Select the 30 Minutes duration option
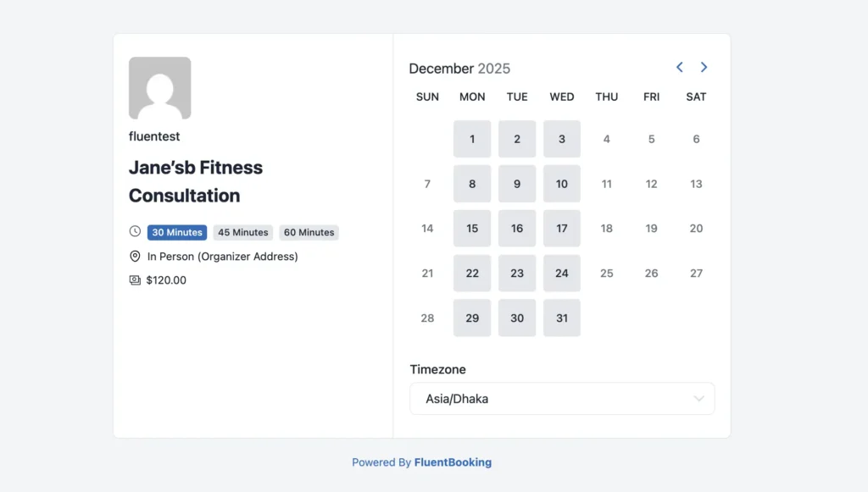This screenshot has width=868, height=492. pos(177,232)
